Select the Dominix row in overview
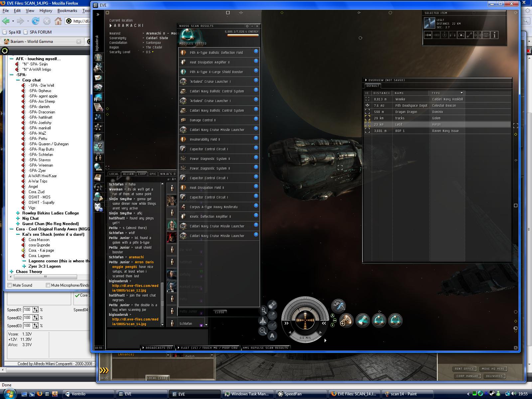Viewport: 532px width, 399px height. (x=437, y=112)
